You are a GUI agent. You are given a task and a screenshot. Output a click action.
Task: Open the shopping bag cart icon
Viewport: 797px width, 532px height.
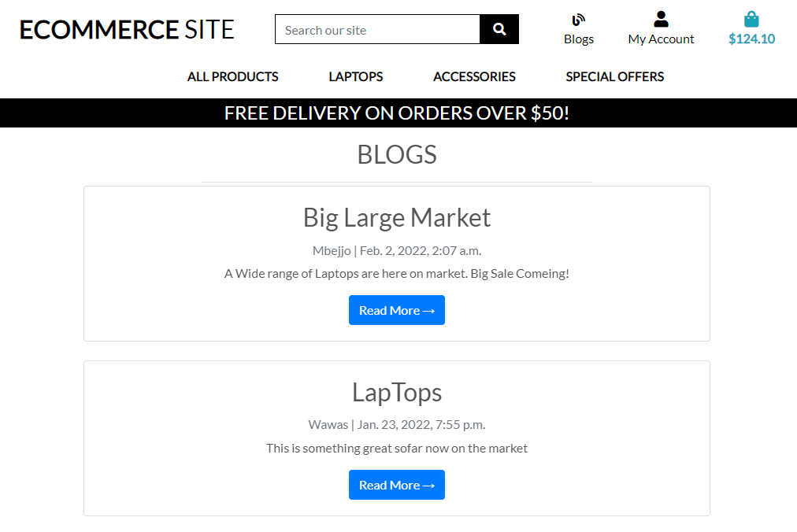point(751,20)
